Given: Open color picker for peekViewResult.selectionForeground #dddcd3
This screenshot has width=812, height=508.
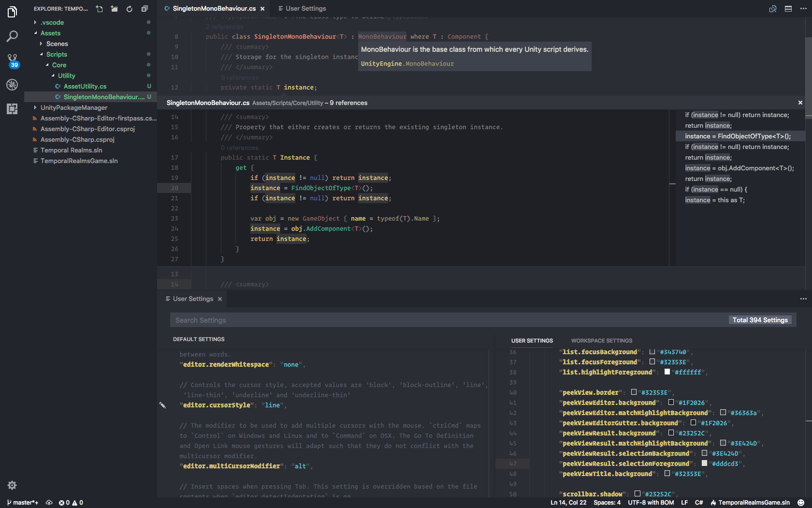Looking at the screenshot, I should tap(704, 463).
